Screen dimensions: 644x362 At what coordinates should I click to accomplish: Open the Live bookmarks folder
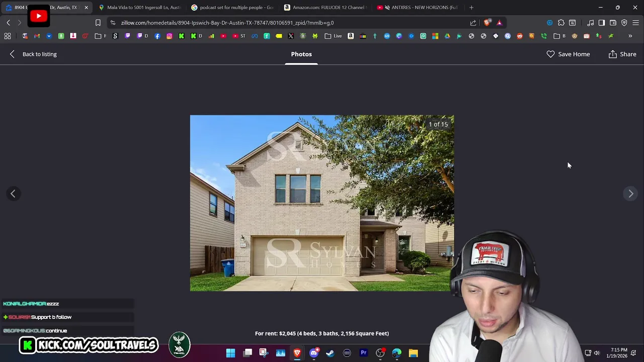[x=333, y=36]
